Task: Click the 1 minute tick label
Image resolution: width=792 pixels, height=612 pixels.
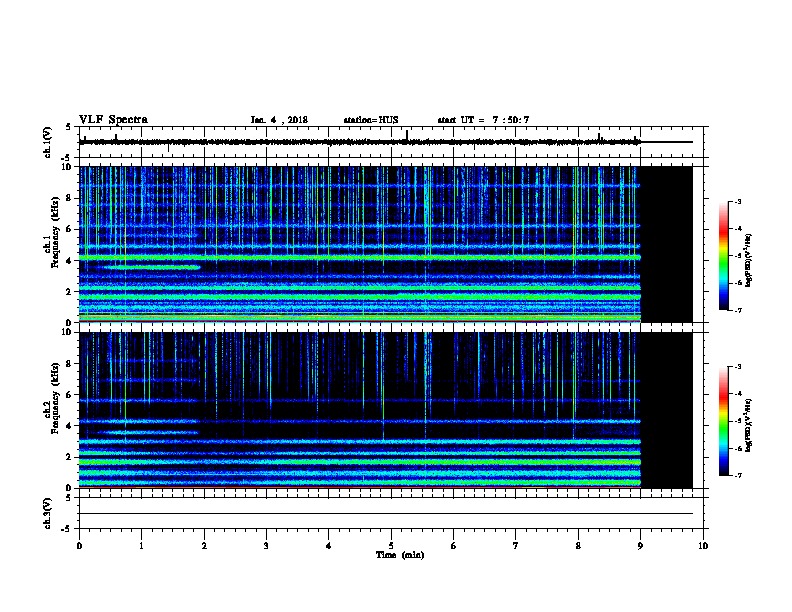Action: [141, 545]
